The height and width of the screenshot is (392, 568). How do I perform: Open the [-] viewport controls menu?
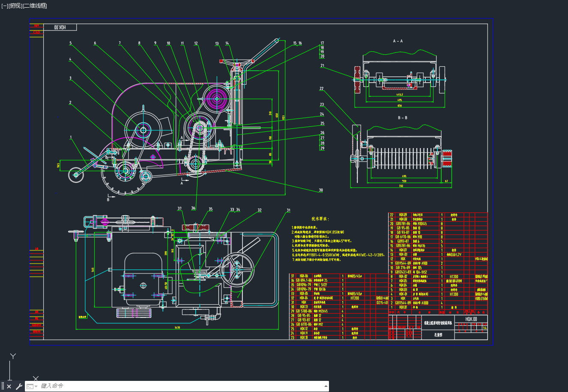point(4,6)
